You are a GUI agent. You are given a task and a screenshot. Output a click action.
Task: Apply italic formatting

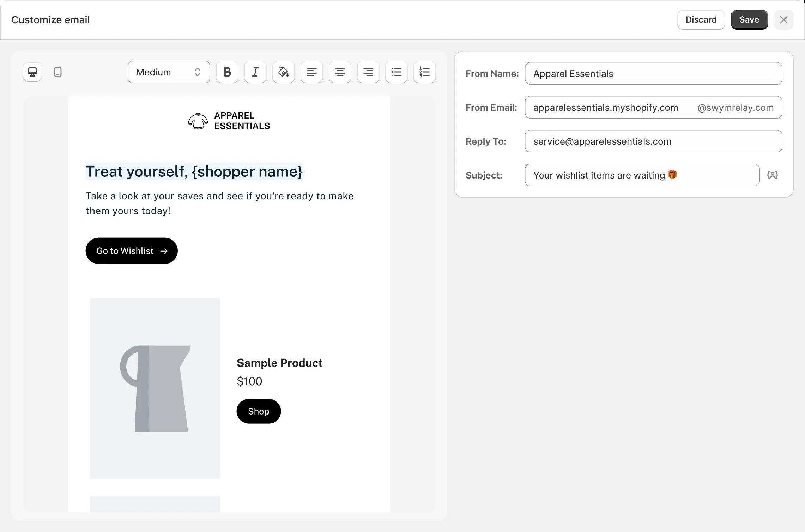255,72
